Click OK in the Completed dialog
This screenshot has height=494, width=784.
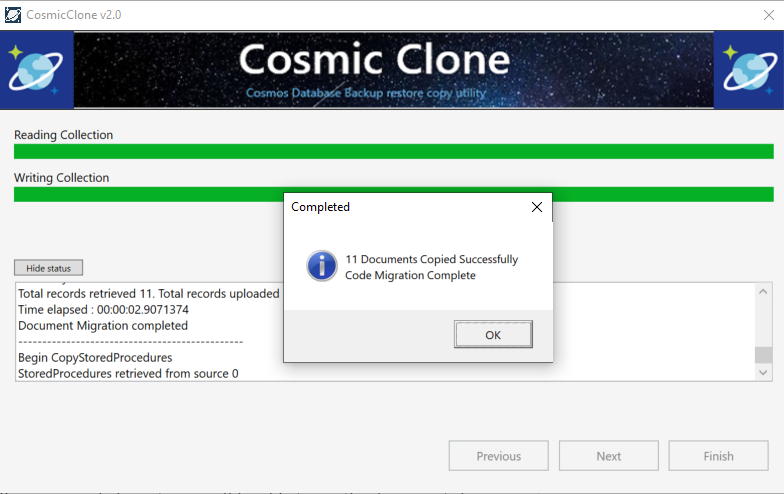(493, 334)
